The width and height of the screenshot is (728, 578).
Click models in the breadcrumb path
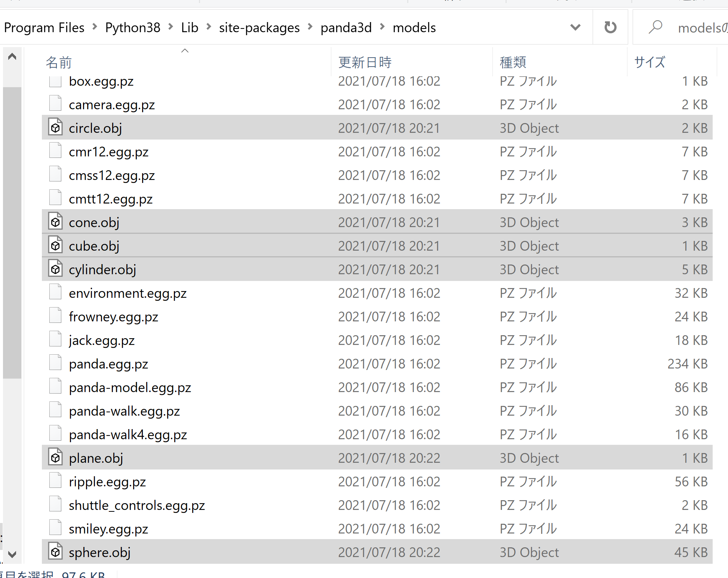[414, 28]
